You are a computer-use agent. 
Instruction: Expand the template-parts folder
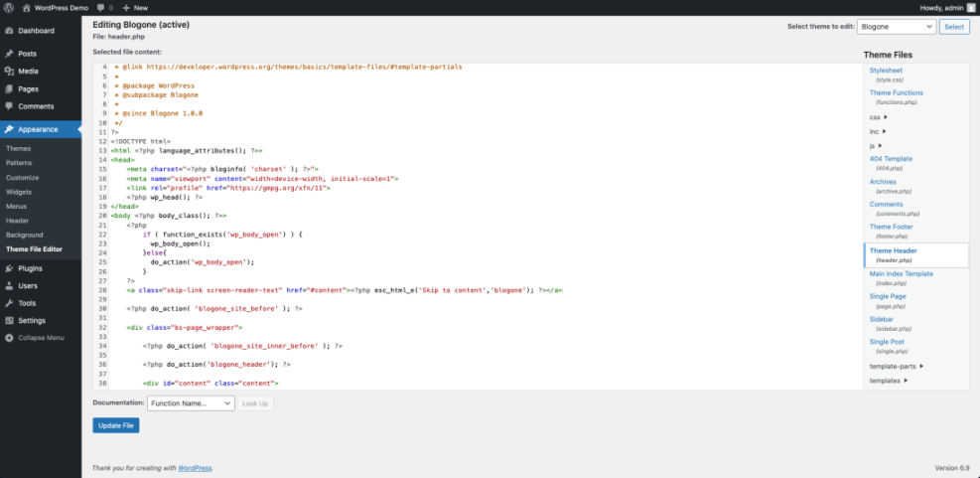(897, 366)
